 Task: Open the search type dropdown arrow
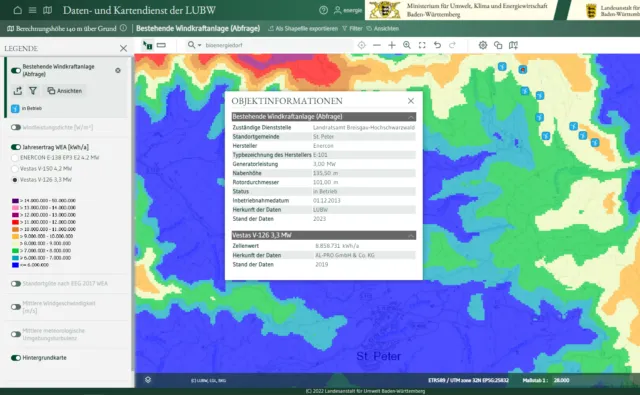click(x=200, y=45)
